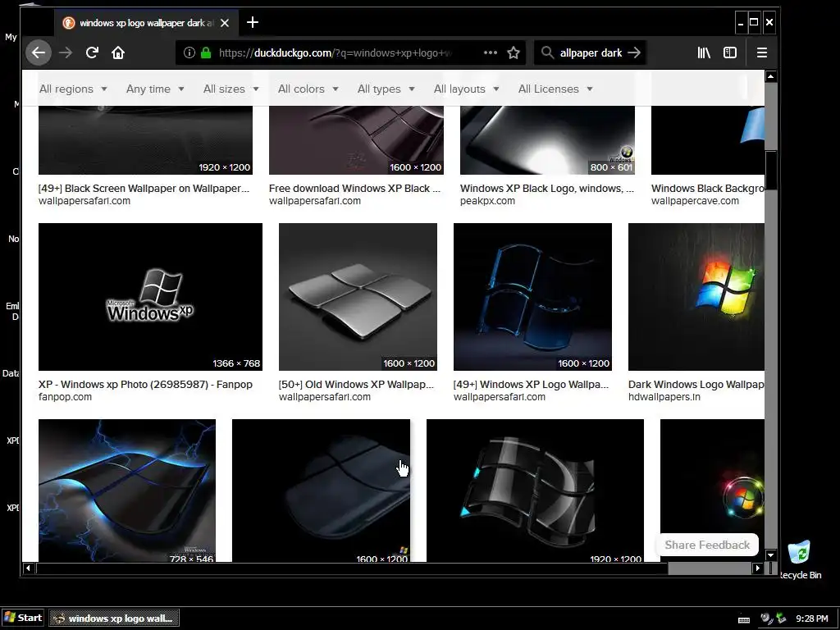This screenshot has width=840, height=630.
Task: Open the 1920 × 1200 black screen thumbnail
Action: pyautogui.click(x=145, y=140)
